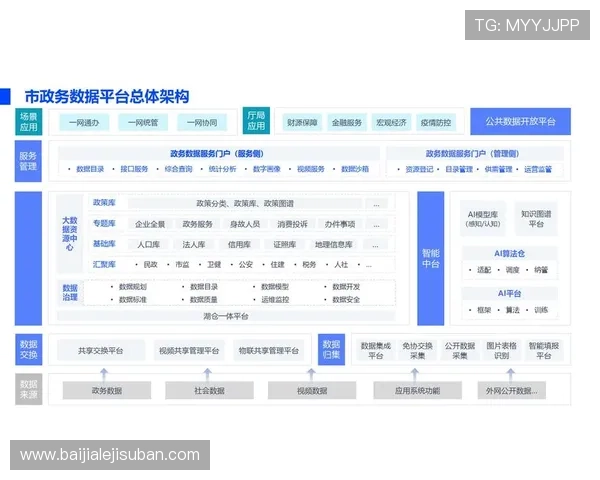
Task: Click the 应用系统功能 source box
Action: pyautogui.click(x=417, y=390)
